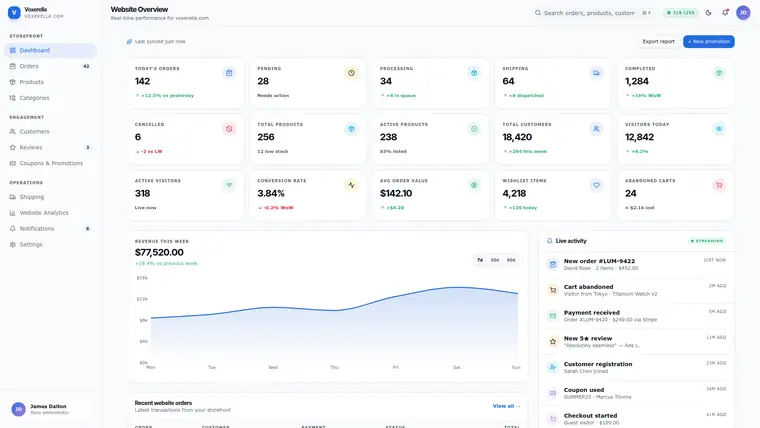Viewport: 760px width, 428px height.
Task: Focus the search orders input field
Action: [x=593, y=13]
